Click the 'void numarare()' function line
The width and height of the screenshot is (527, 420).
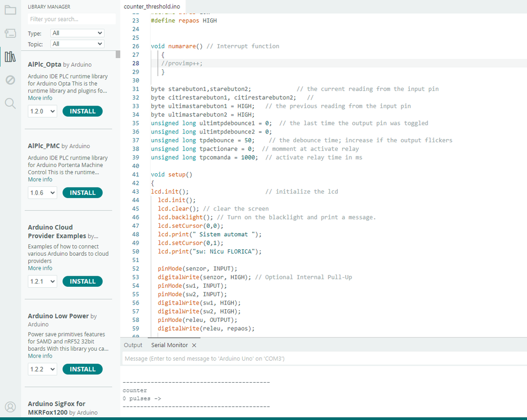(177, 46)
